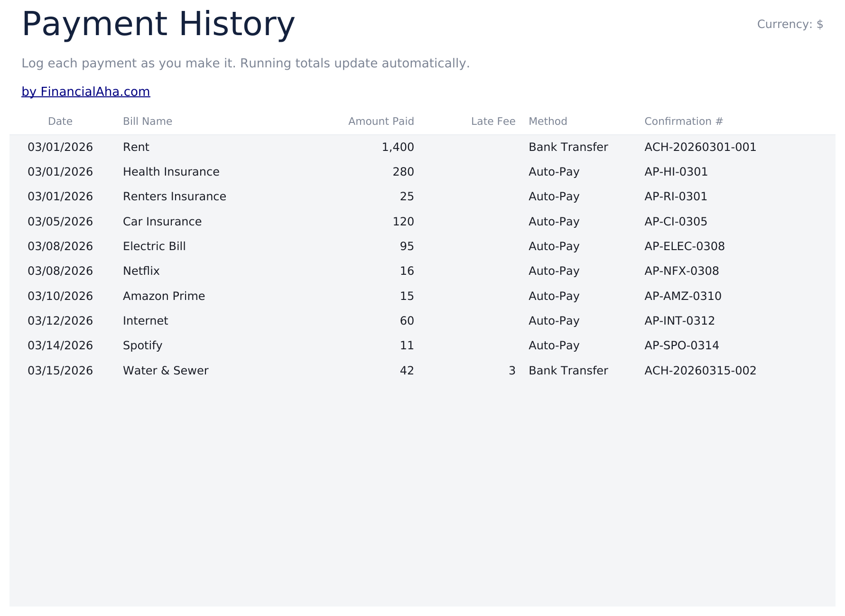Click the Netflix row's 03/08/2026 date
This screenshot has width=845, height=616.
point(60,271)
